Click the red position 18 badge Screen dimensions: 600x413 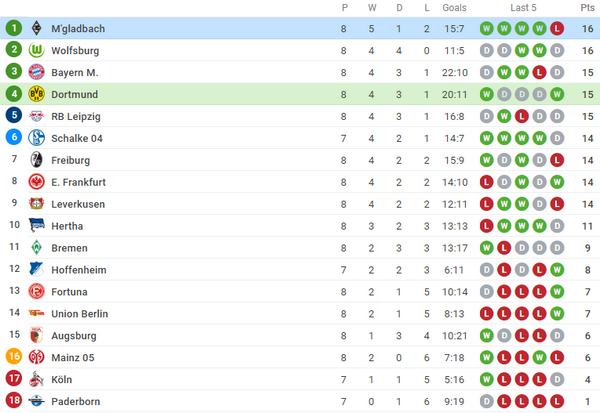coord(14,402)
